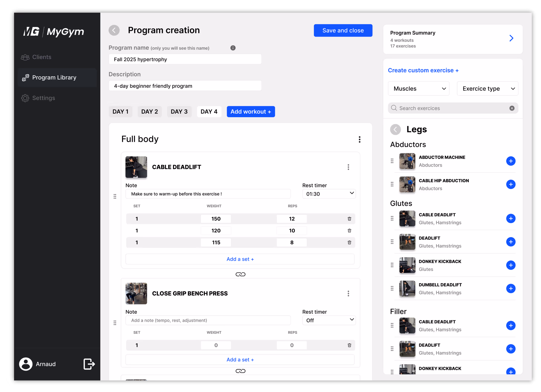
Task: Click the Glutes section heading
Action: point(401,204)
